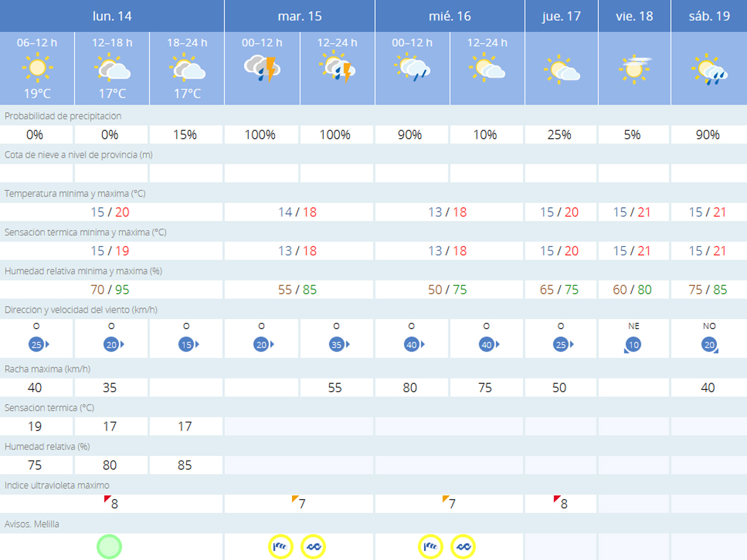Click the 'Cota de nieve a nivel de provincia' label
This screenshot has width=747, height=560.
coord(78,155)
